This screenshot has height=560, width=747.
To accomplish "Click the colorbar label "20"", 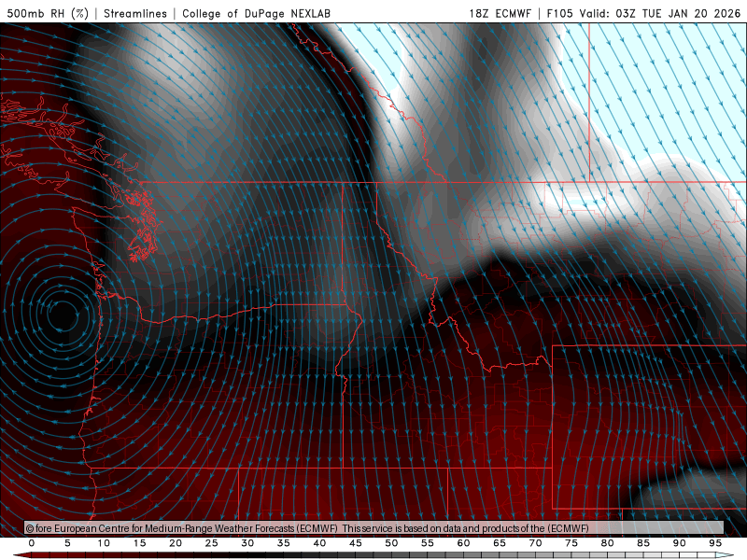I will point(176,543).
